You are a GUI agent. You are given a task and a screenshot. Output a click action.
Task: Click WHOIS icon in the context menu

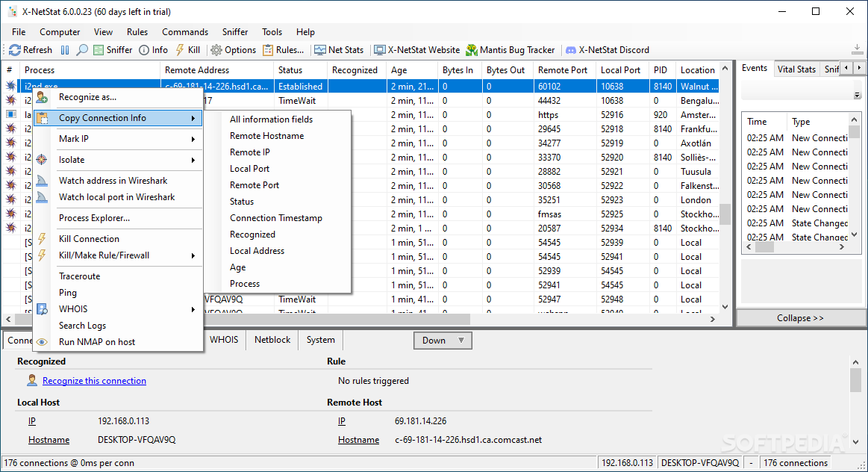click(x=42, y=309)
